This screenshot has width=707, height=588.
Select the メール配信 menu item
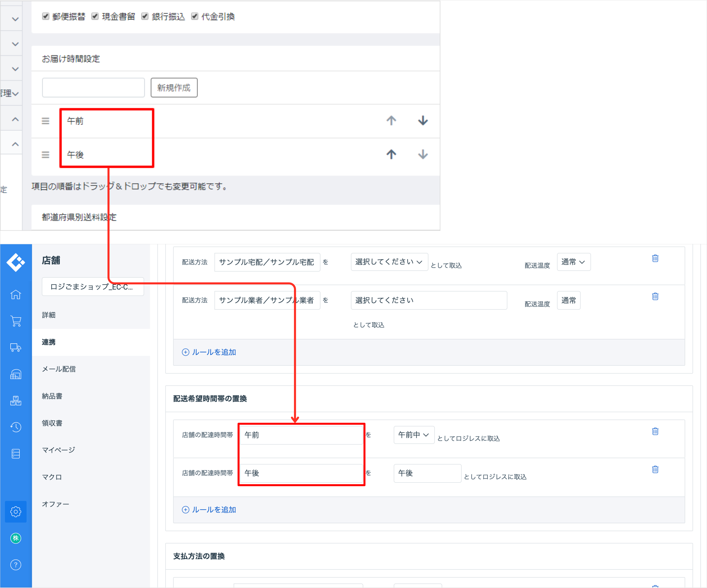click(59, 369)
